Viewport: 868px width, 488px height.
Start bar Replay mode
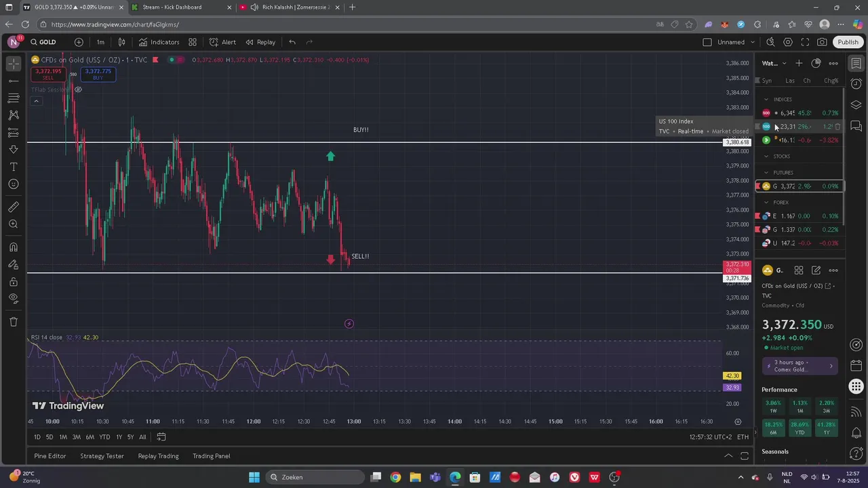pos(261,42)
